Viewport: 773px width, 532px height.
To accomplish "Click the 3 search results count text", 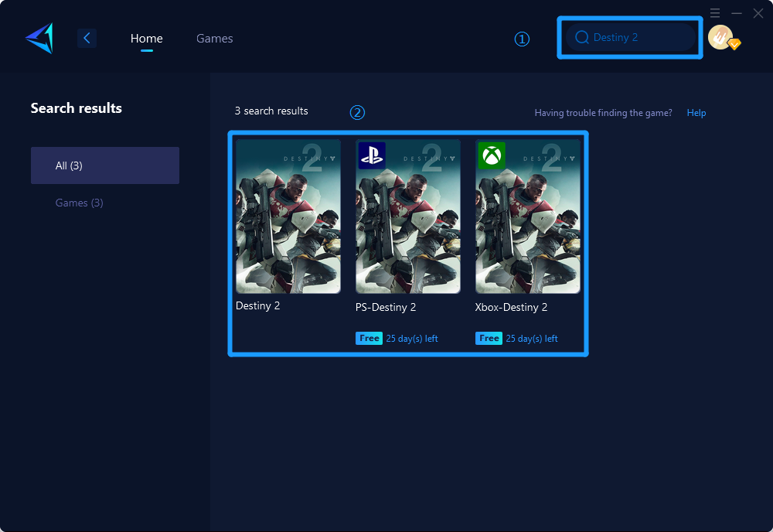I will point(271,111).
